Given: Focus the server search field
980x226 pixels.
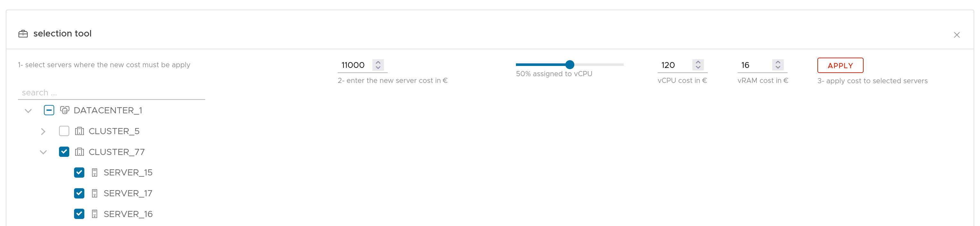Looking at the screenshot, I should pyautogui.click(x=112, y=93).
